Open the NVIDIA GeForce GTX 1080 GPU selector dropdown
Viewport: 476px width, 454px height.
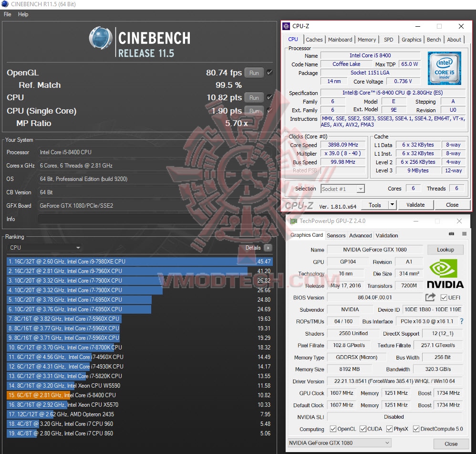339,443
